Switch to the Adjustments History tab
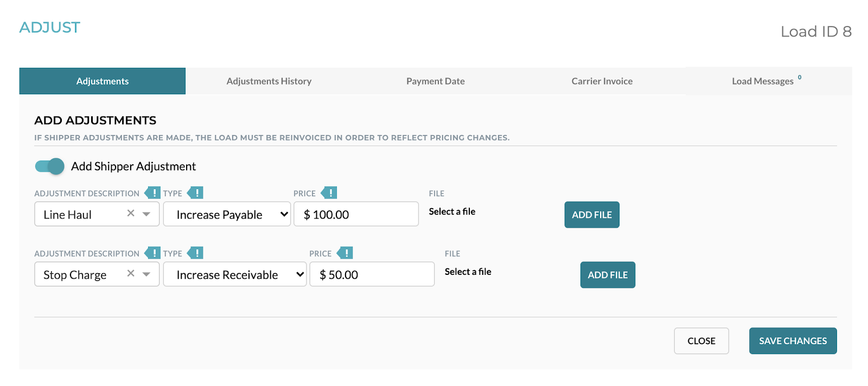 (x=269, y=81)
